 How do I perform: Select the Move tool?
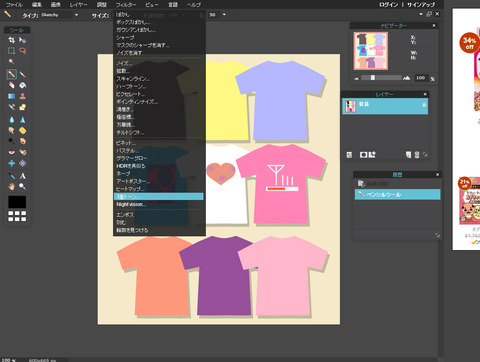(x=22, y=40)
